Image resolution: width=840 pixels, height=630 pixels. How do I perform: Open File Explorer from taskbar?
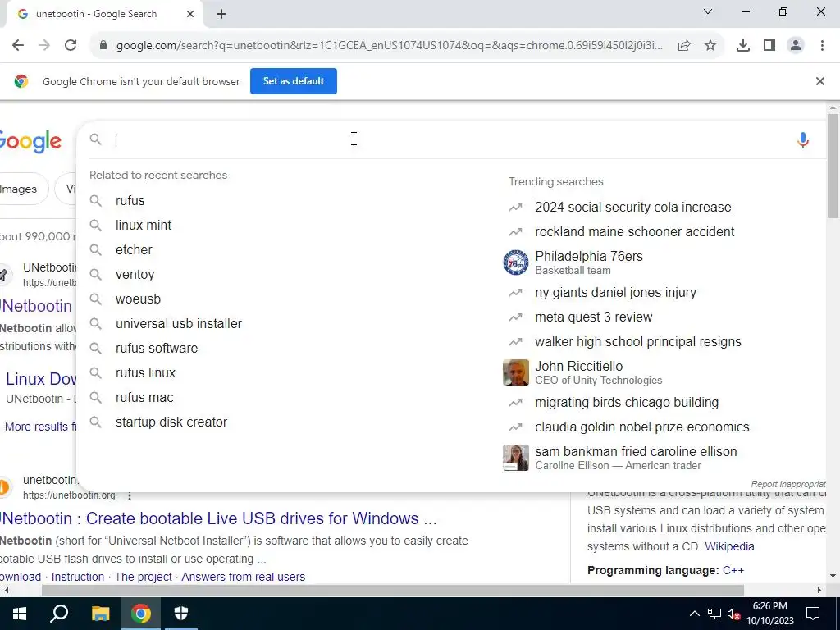100,614
